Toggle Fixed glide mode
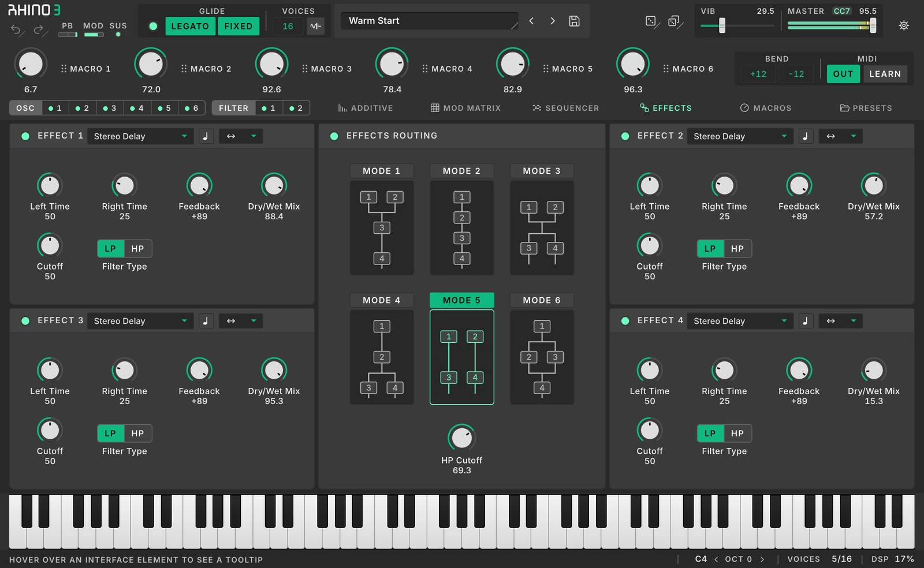This screenshot has height=568, width=924. coord(239,26)
